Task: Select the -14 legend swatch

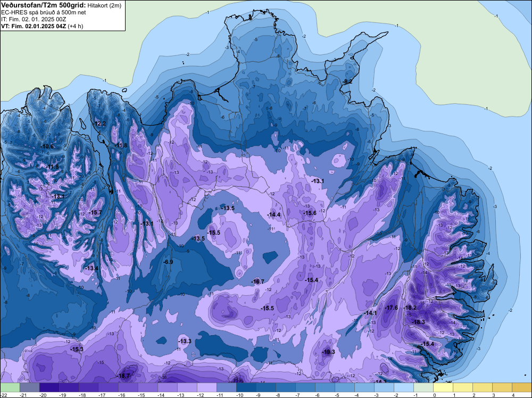Action: pos(168,387)
